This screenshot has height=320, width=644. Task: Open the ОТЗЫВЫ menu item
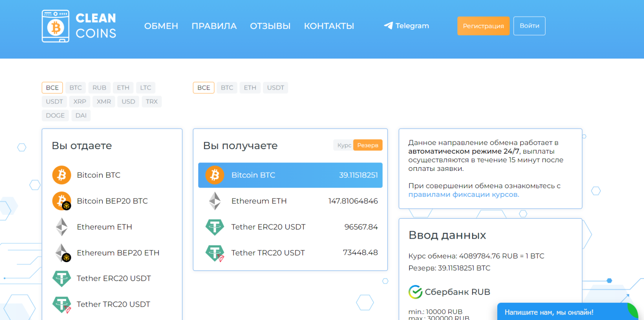click(x=270, y=26)
